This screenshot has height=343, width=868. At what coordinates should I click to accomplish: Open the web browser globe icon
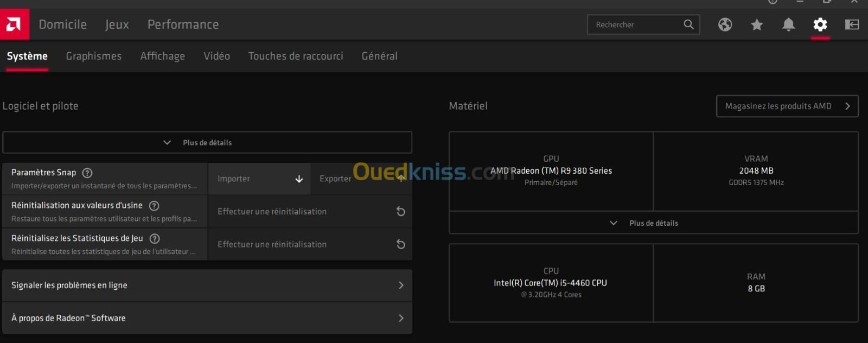(x=725, y=24)
